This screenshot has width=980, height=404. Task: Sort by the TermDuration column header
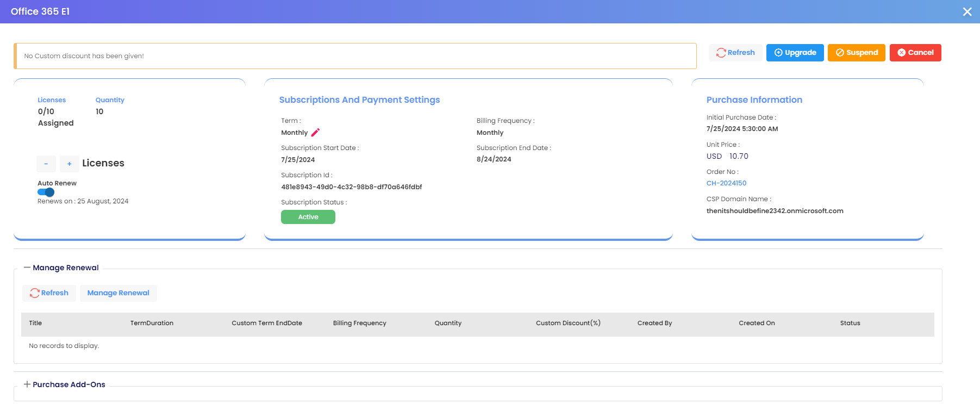point(152,323)
